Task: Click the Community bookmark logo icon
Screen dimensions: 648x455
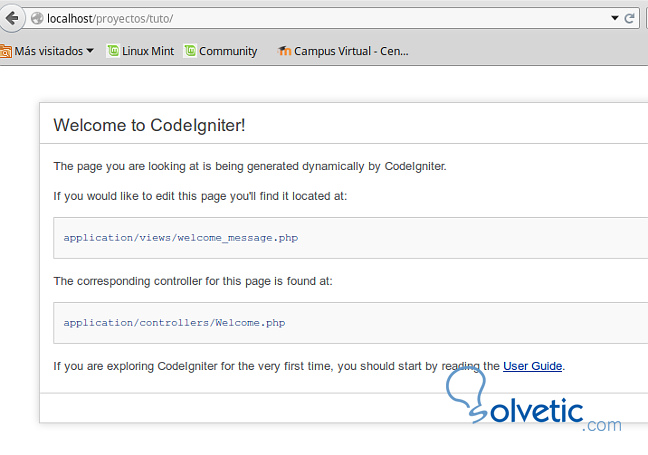Action: 190,51
